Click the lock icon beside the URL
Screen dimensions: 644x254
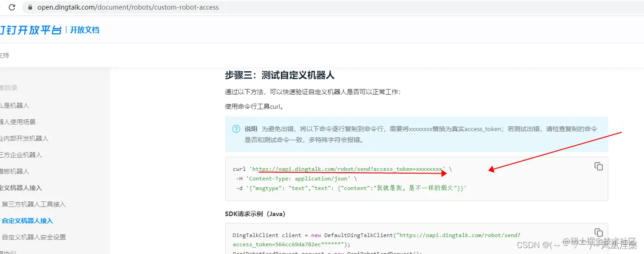pos(31,7)
